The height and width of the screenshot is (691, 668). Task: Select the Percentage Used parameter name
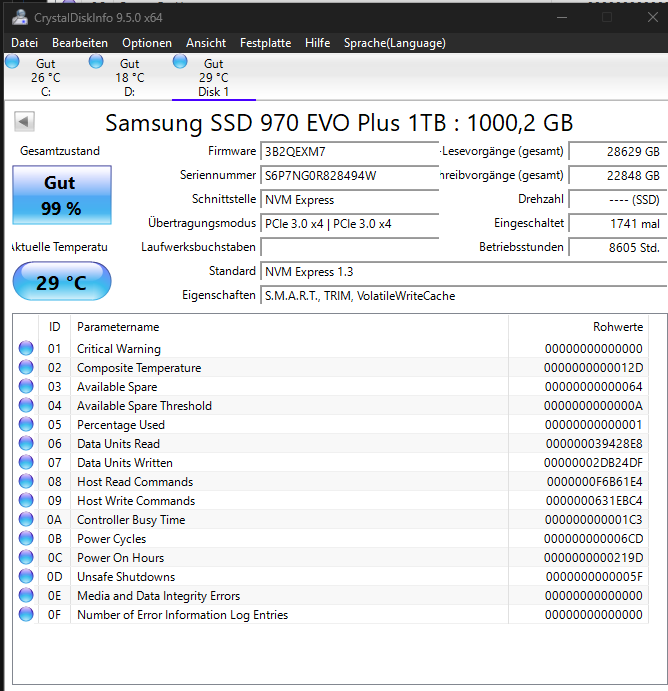[121, 425]
